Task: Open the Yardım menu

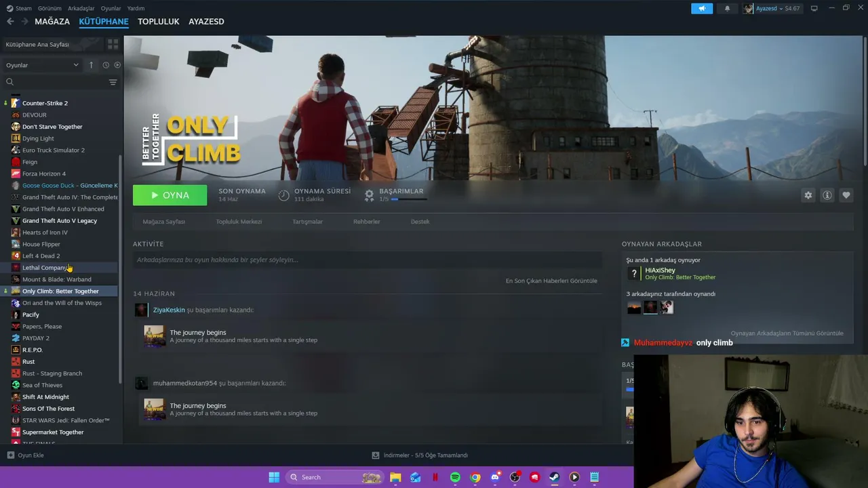Action: coord(136,8)
